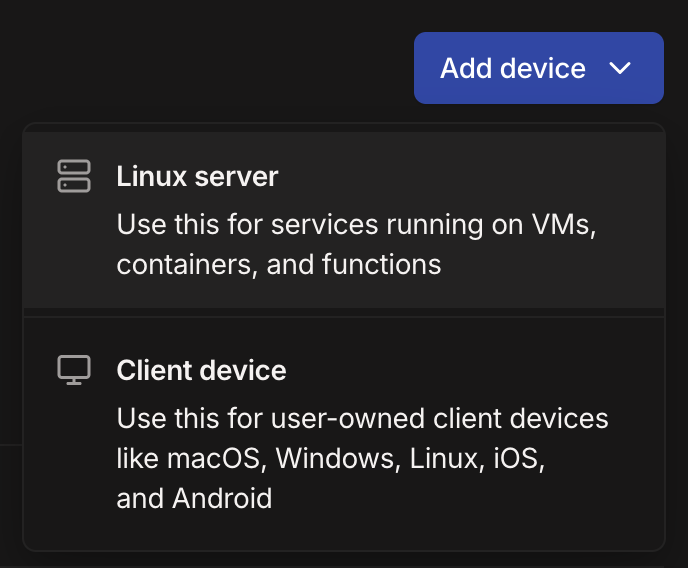The image size is (688, 568).
Task: Click the "and Android" line of description
Action: tap(194, 498)
